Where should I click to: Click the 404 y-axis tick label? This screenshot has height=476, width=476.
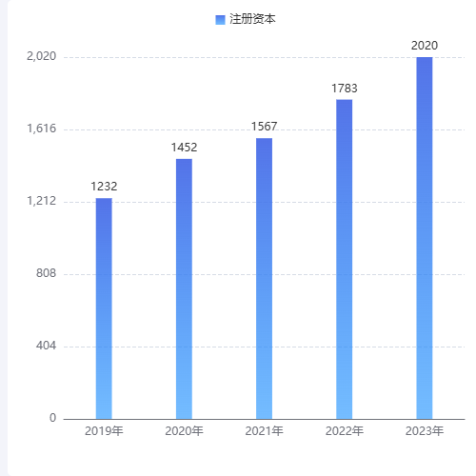46,346
